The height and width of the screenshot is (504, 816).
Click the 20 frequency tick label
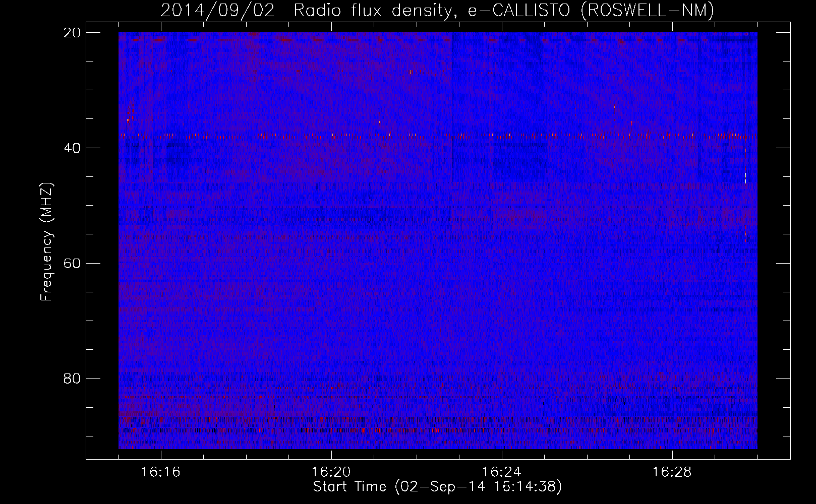click(72, 33)
